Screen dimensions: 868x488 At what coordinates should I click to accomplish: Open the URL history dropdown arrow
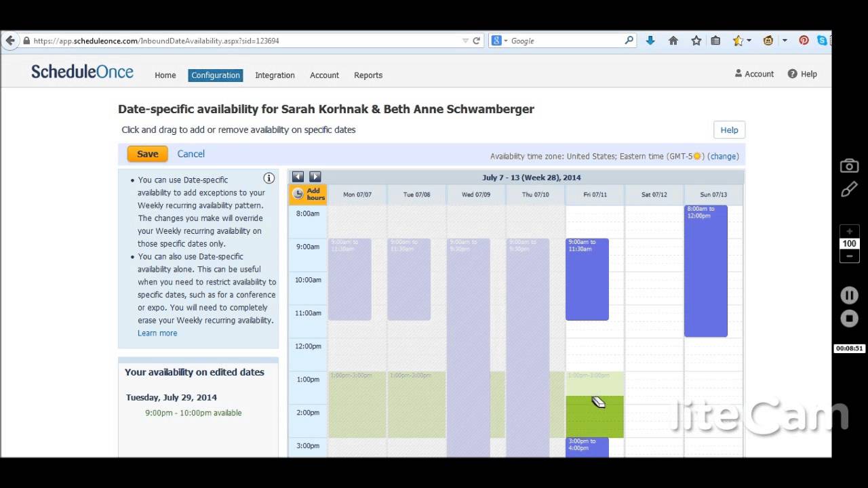point(465,41)
